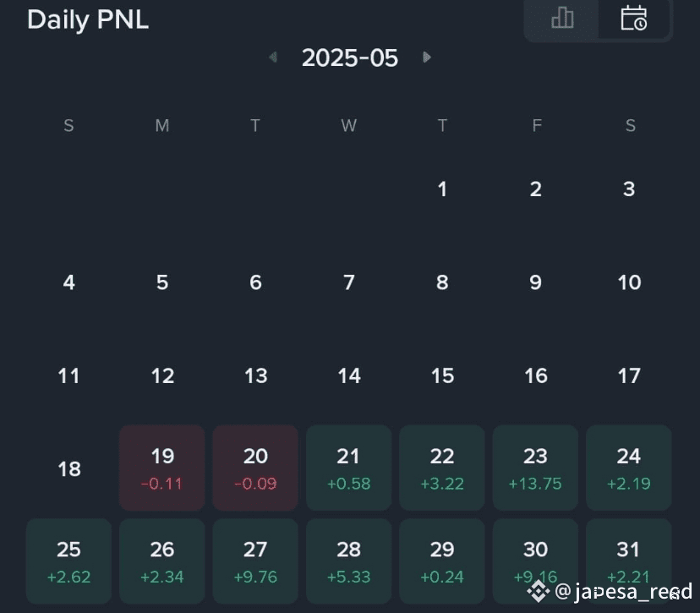Open May 25 showing +2.62
700x613 pixels.
69,561
